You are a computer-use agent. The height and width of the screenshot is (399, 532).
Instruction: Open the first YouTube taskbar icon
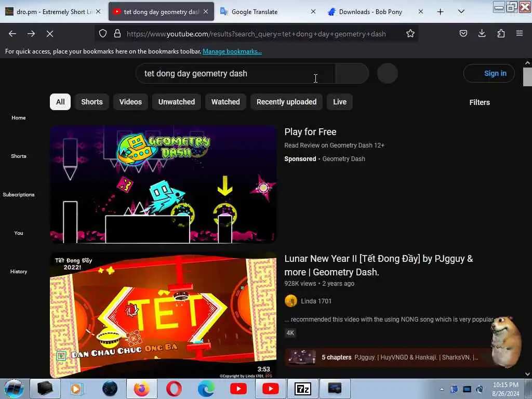coord(238,389)
